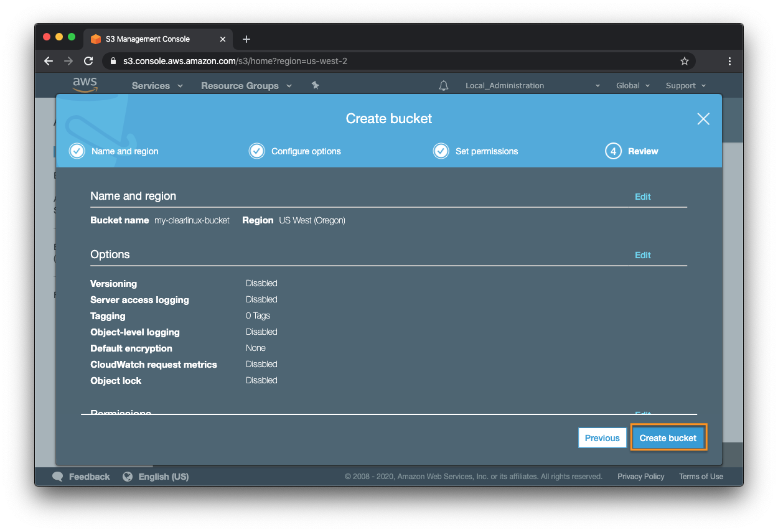Select the Review step label
Screen dimensions: 778x532
(x=643, y=151)
